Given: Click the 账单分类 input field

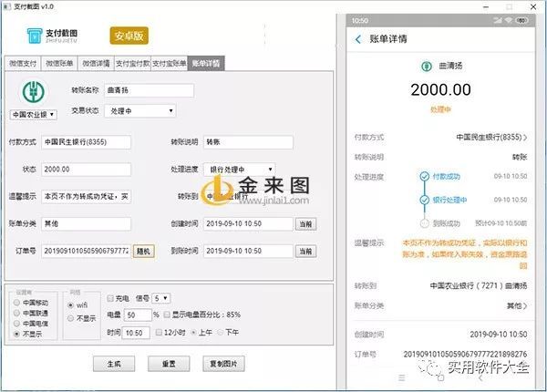Looking at the screenshot, I should pyautogui.click(x=87, y=223).
